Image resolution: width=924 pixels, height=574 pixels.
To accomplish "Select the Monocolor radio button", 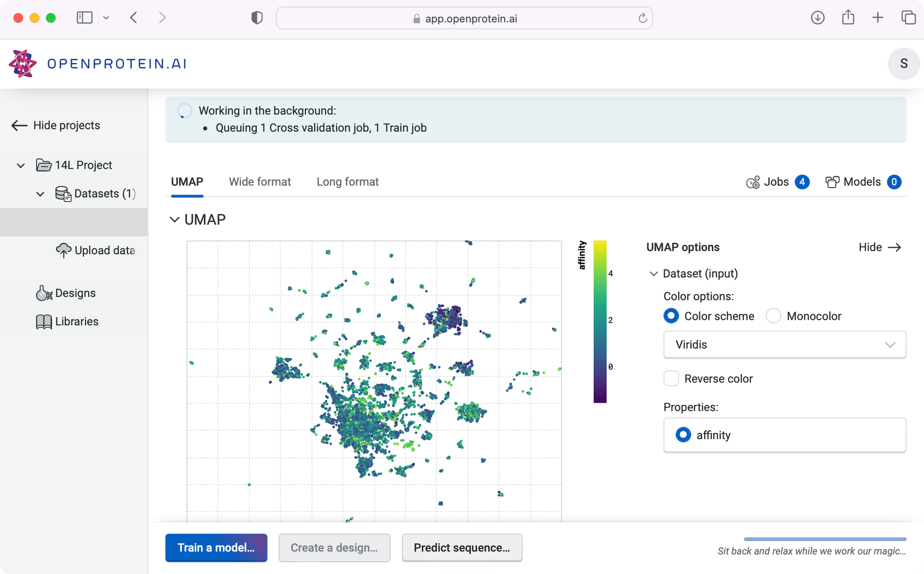I will tap(773, 316).
